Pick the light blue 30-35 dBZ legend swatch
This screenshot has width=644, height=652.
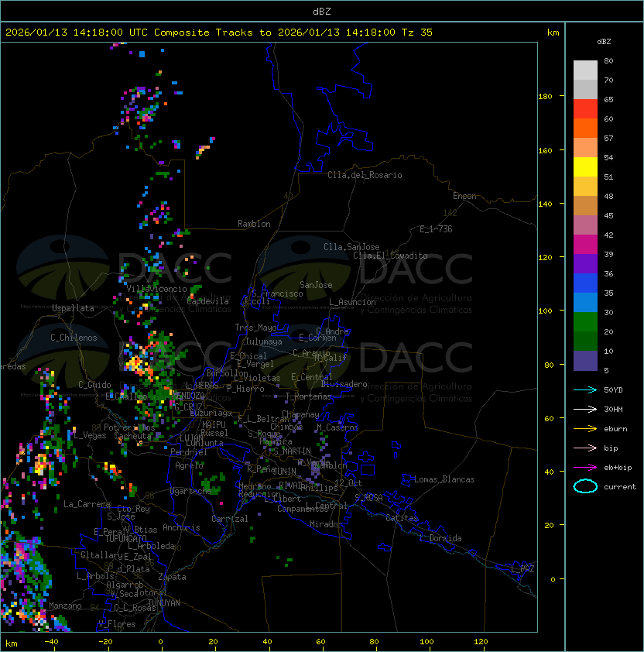click(585, 302)
